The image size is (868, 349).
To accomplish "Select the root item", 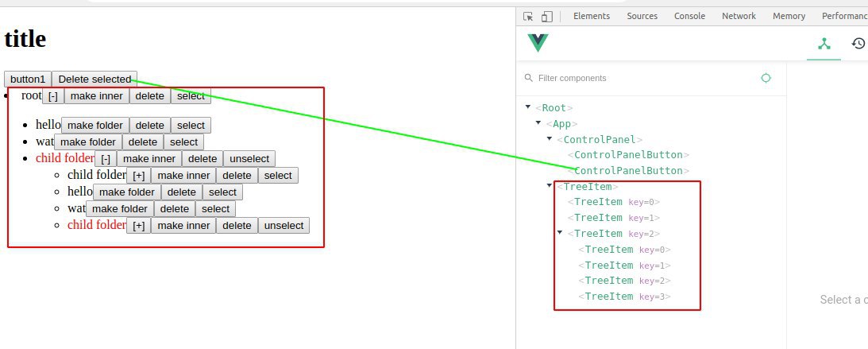I will [191, 96].
